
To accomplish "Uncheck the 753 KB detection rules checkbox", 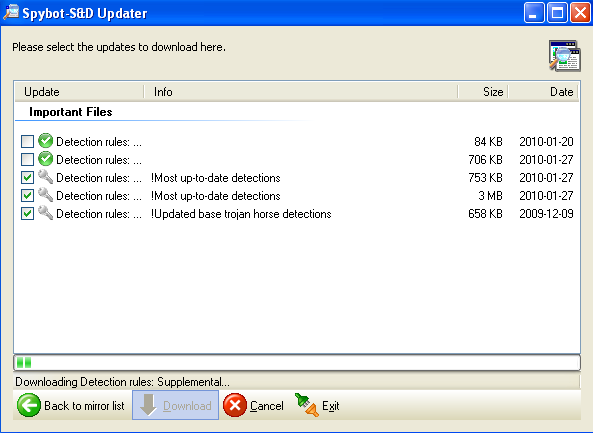I will (x=27, y=177).
